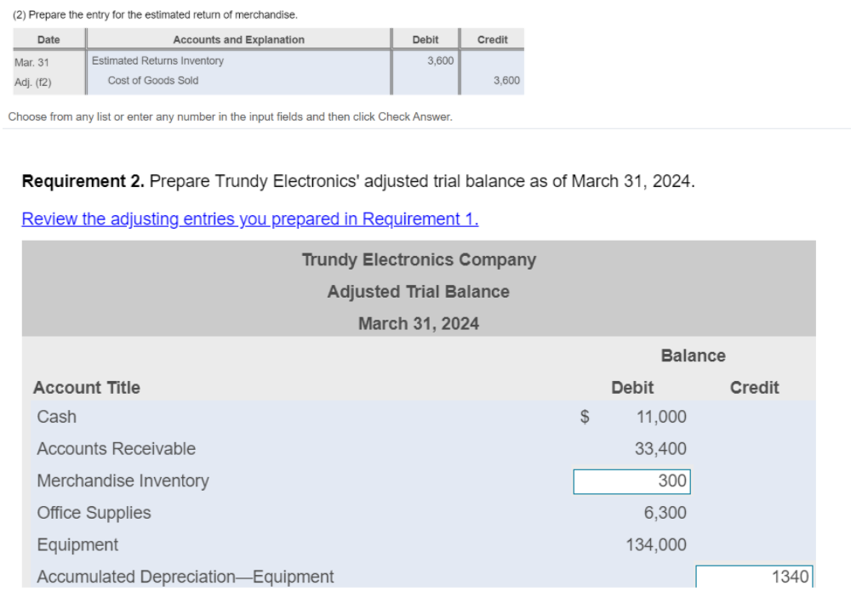Click the Requirement 2 heading text
868x597 pixels.
pos(83,180)
